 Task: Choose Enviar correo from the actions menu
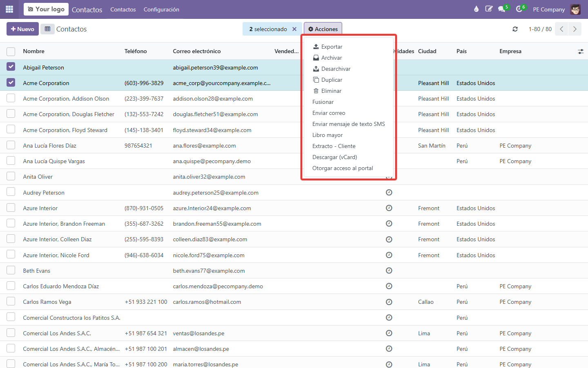[x=349, y=113]
